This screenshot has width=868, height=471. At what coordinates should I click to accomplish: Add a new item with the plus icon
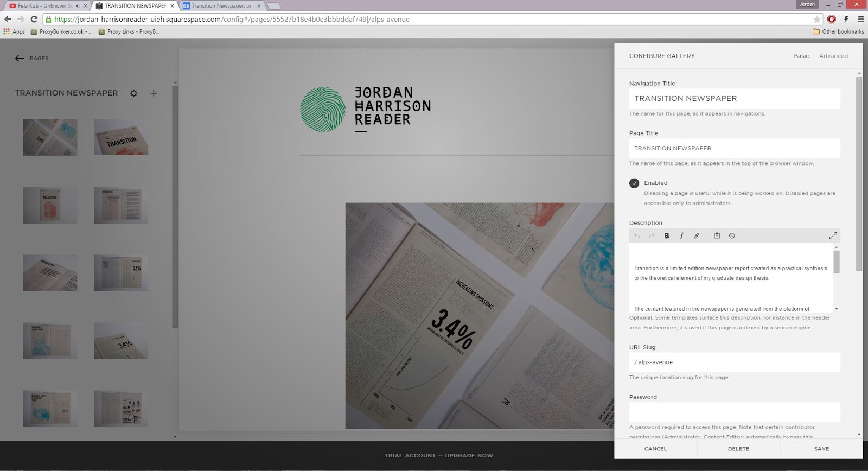tap(154, 93)
